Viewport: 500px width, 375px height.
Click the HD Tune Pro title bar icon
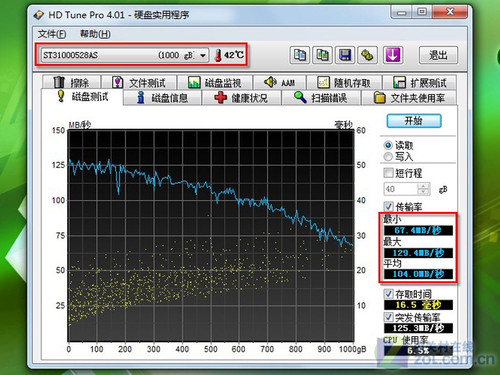pos(39,15)
